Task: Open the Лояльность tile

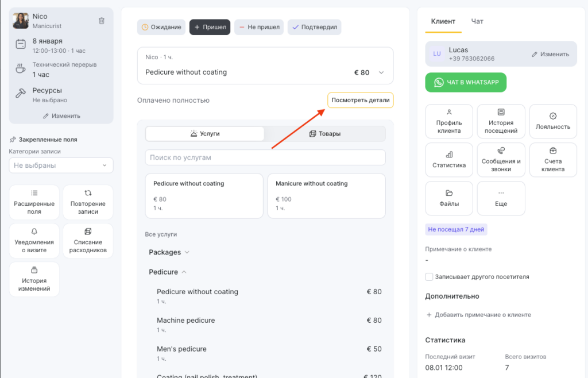Action: 552,121
